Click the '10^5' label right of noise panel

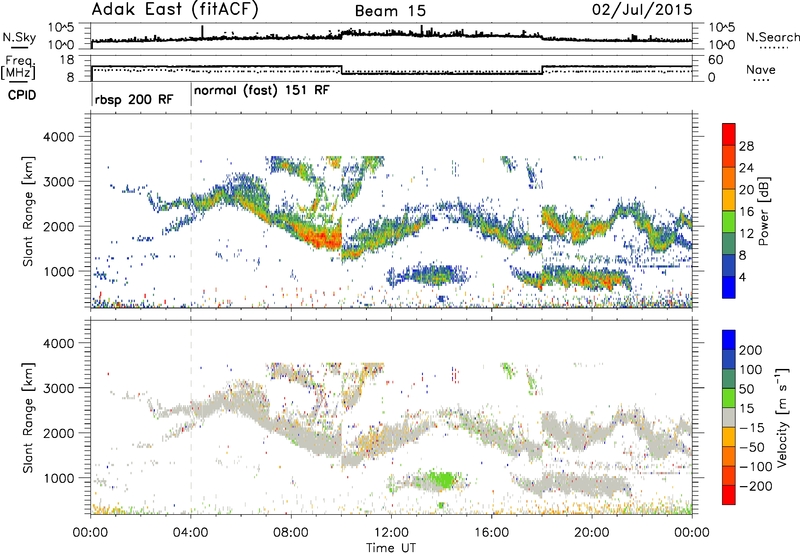pos(722,27)
